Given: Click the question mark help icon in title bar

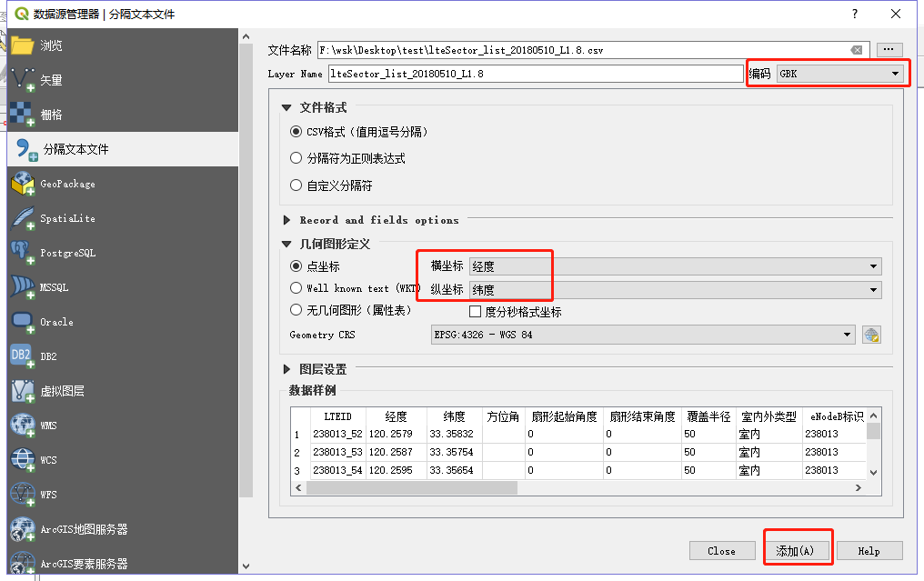Looking at the screenshot, I should 855,14.
